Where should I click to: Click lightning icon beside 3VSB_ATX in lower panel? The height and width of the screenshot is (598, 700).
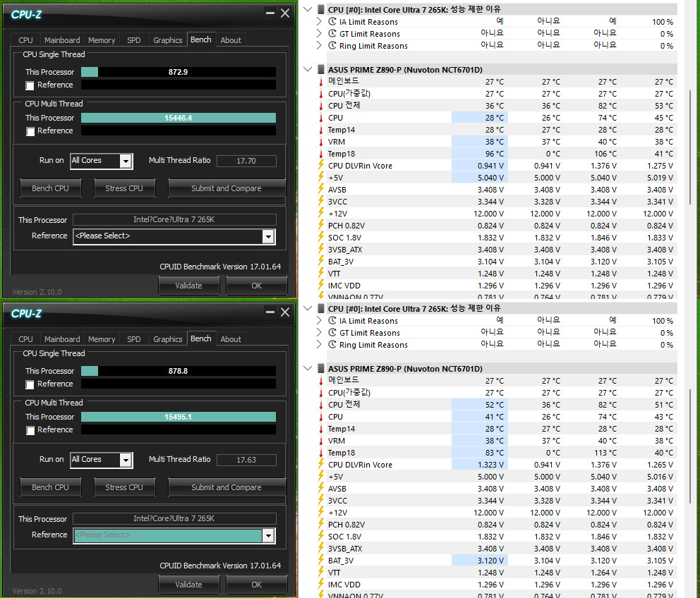pyautogui.click(x=320, y=549)
